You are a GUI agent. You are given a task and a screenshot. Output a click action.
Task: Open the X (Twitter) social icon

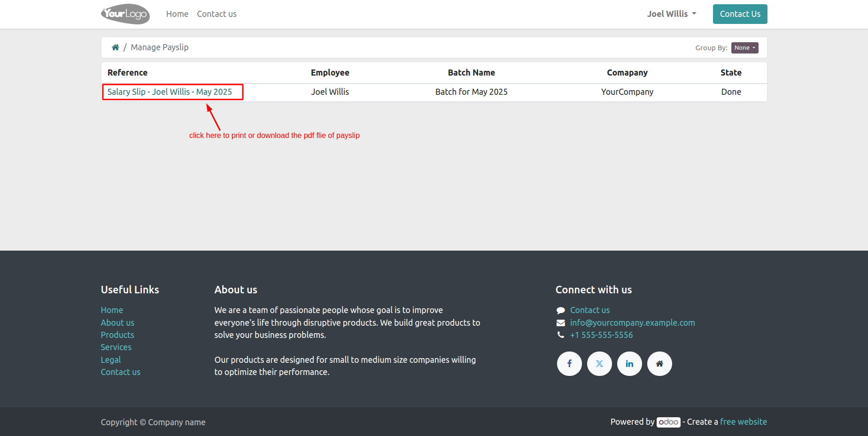[x=599, y=364]
